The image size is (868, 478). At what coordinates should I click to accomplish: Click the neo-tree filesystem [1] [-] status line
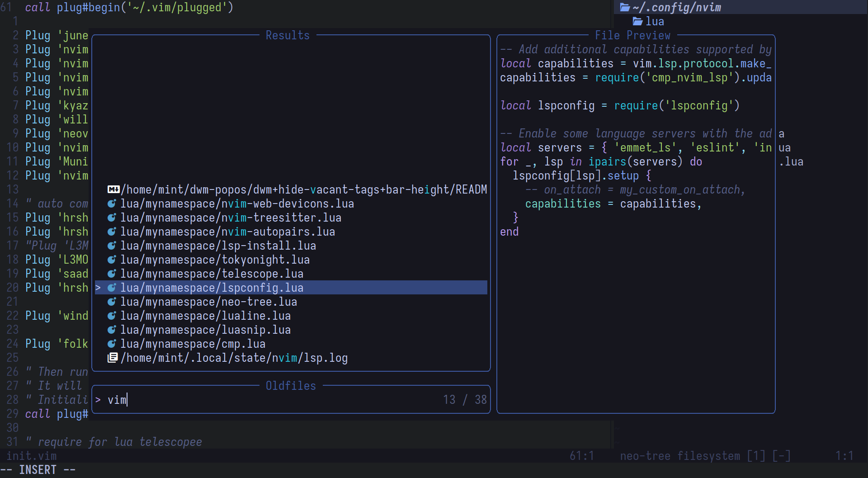pos(705,456)
